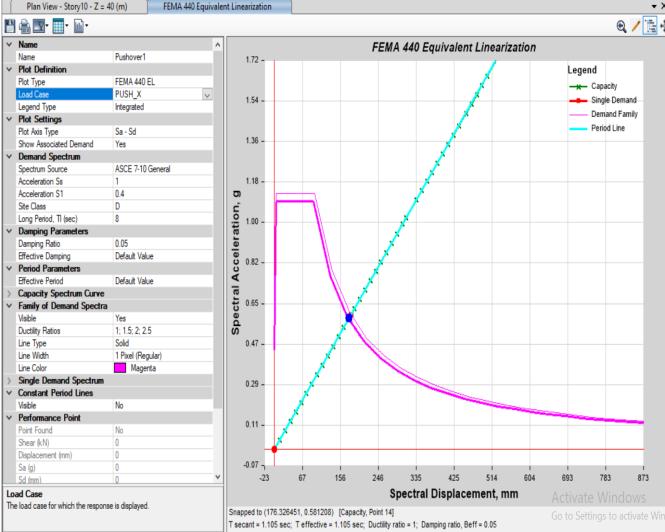Expand the Capacity Spectrum Curve section
The width and height of the screenshot is (665, 532).
click(x=9, y=293)
